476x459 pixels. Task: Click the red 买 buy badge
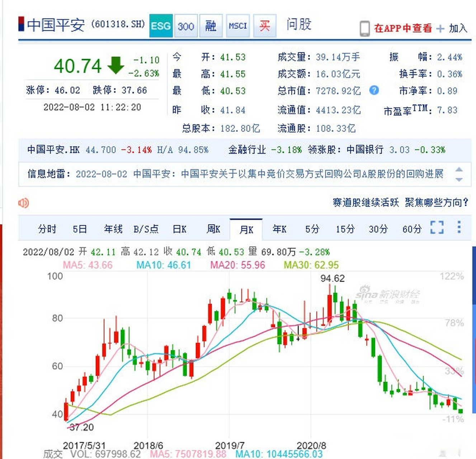[x=265, y=26]
